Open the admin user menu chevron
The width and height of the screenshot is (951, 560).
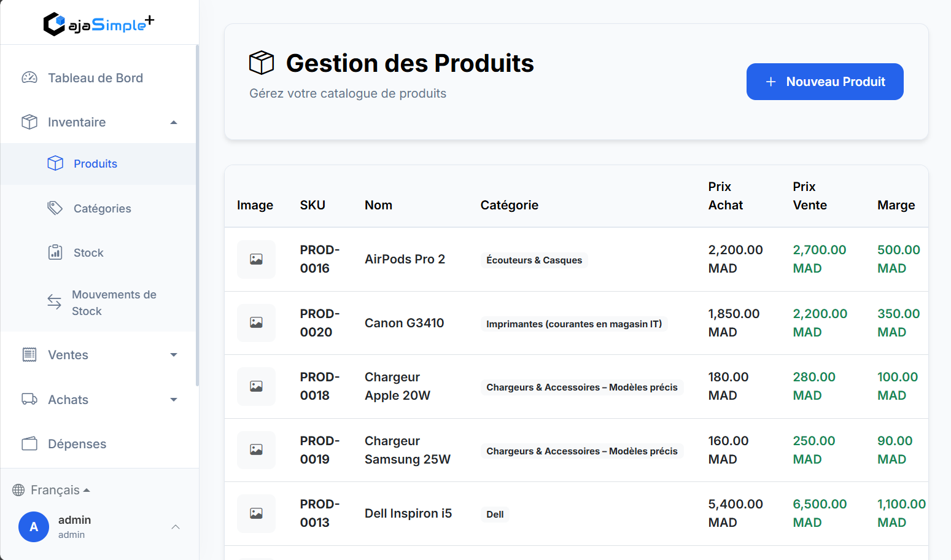tap(176, 527)
